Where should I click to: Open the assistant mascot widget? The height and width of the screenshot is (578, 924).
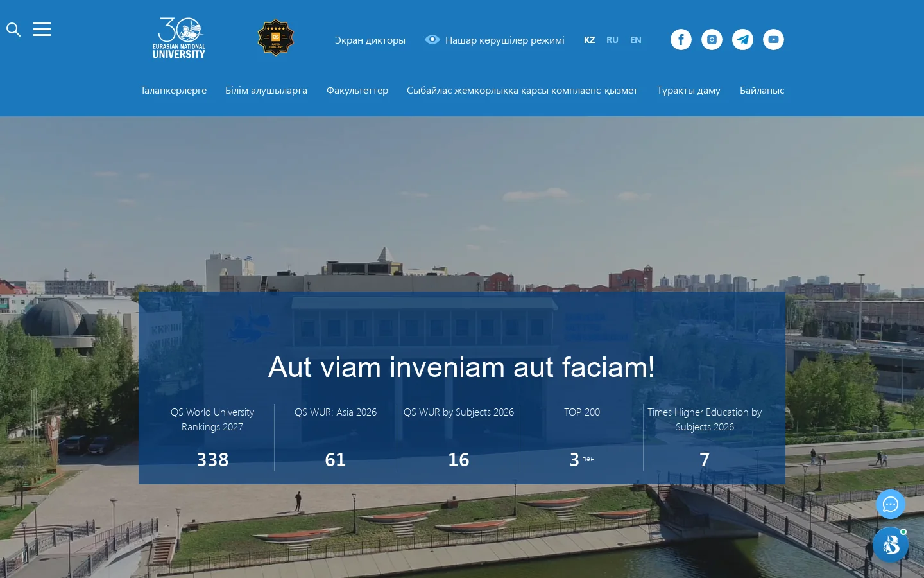click(891, 545)
